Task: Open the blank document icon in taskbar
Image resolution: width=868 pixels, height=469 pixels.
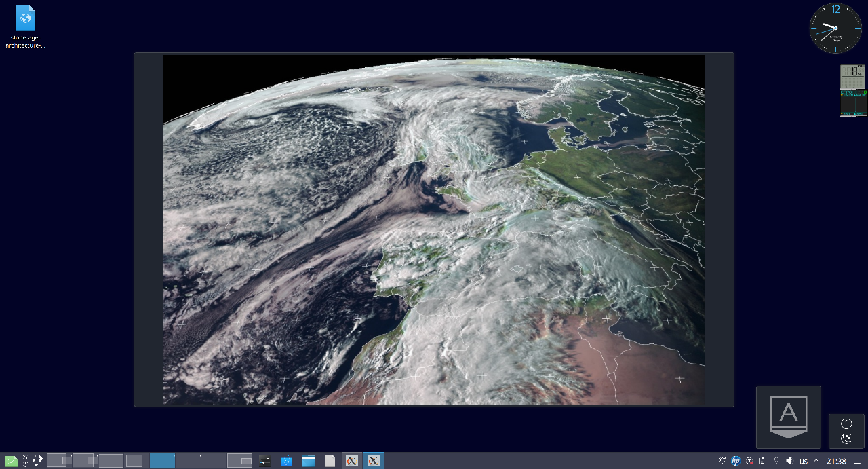Action: (330, 461)
